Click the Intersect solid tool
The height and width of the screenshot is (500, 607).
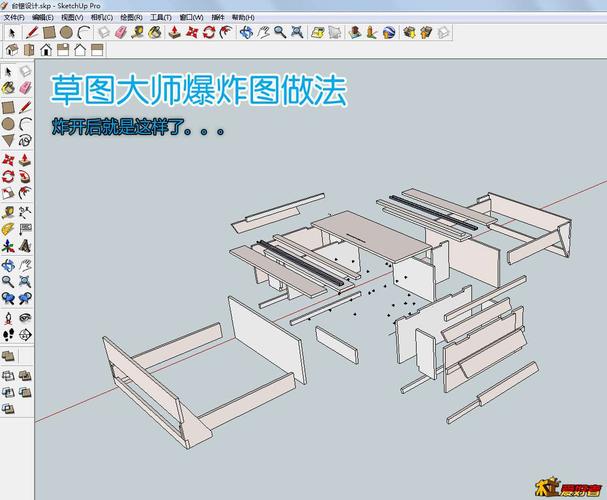(8, 375)
